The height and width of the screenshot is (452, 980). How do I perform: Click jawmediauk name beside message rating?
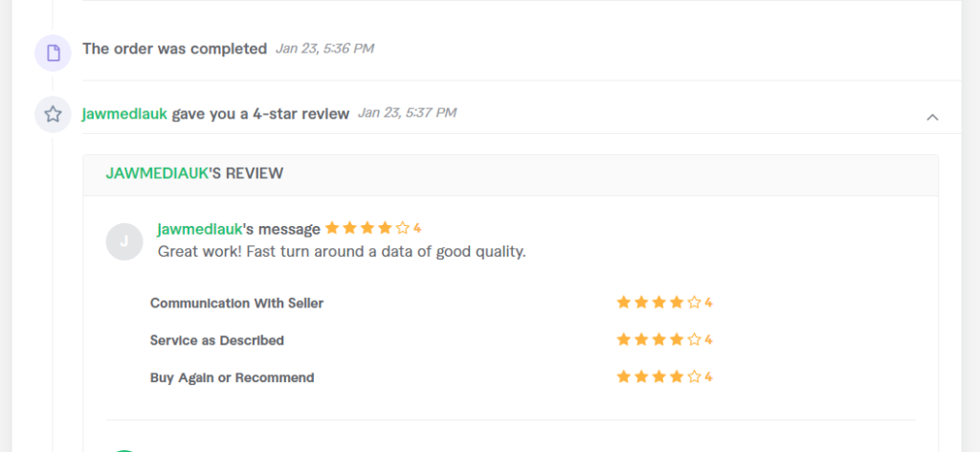click(x=199, y=230)
